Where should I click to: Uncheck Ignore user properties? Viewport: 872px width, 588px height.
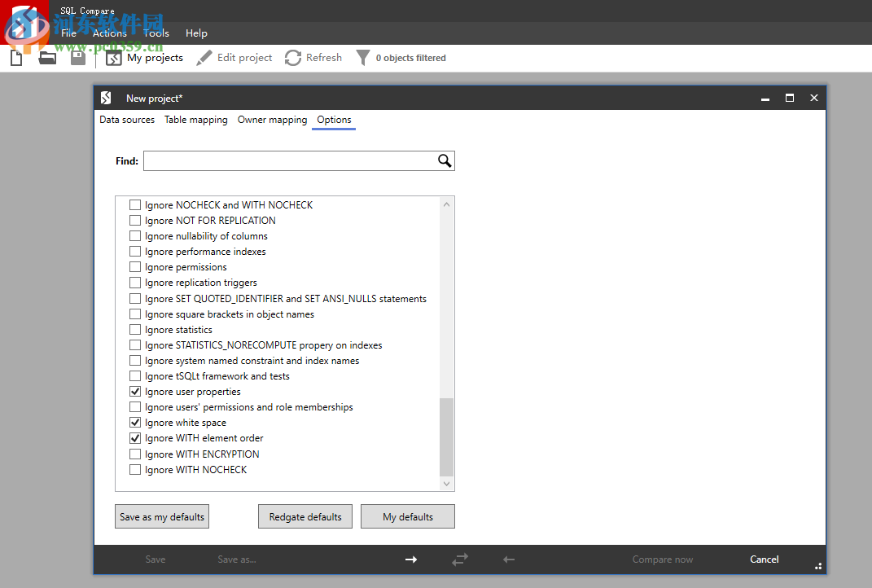coord(135,391)
